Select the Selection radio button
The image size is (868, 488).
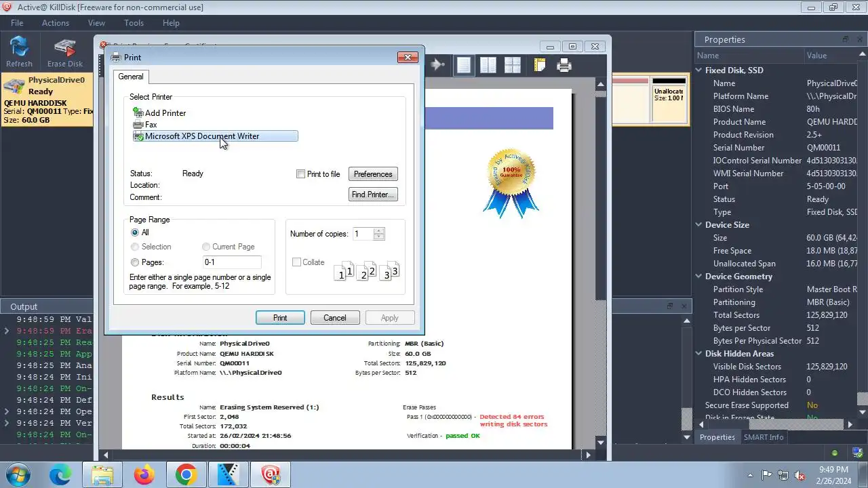point(135,247)
